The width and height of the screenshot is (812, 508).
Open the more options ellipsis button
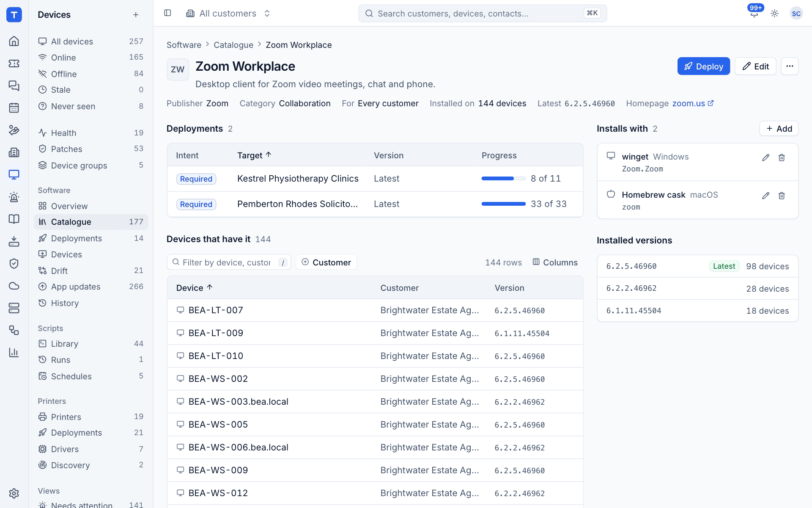coord(790,66)
